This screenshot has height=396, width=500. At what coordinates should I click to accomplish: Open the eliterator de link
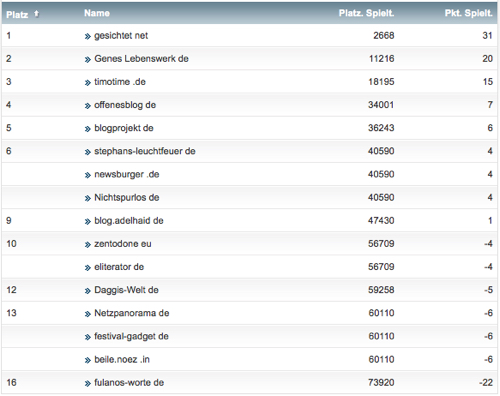(x=119, y=267)
